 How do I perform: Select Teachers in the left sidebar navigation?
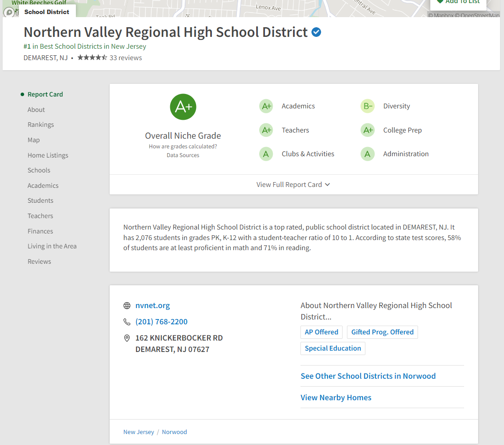[40, 216]
